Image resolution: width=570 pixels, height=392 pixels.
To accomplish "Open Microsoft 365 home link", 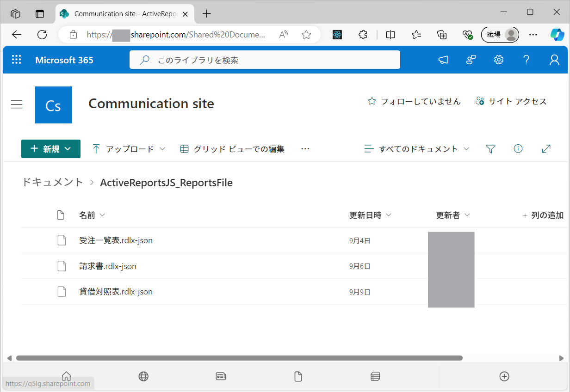I will [64, 60].
